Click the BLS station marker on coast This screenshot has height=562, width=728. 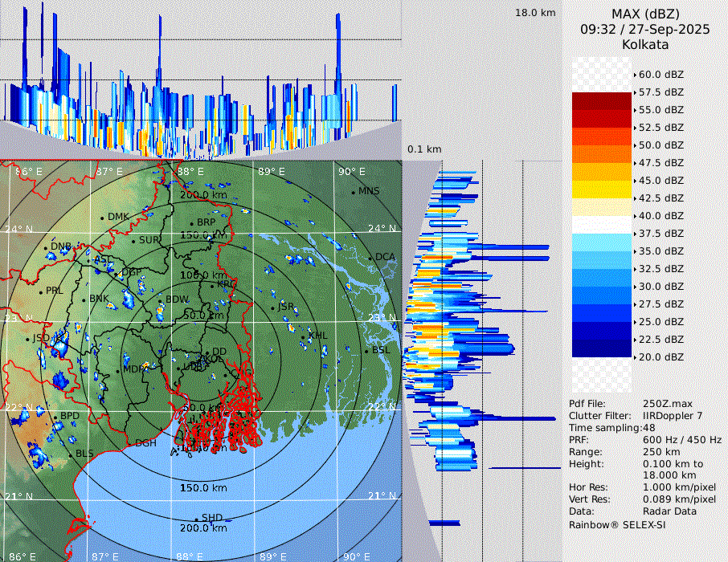tap(71, 454)
